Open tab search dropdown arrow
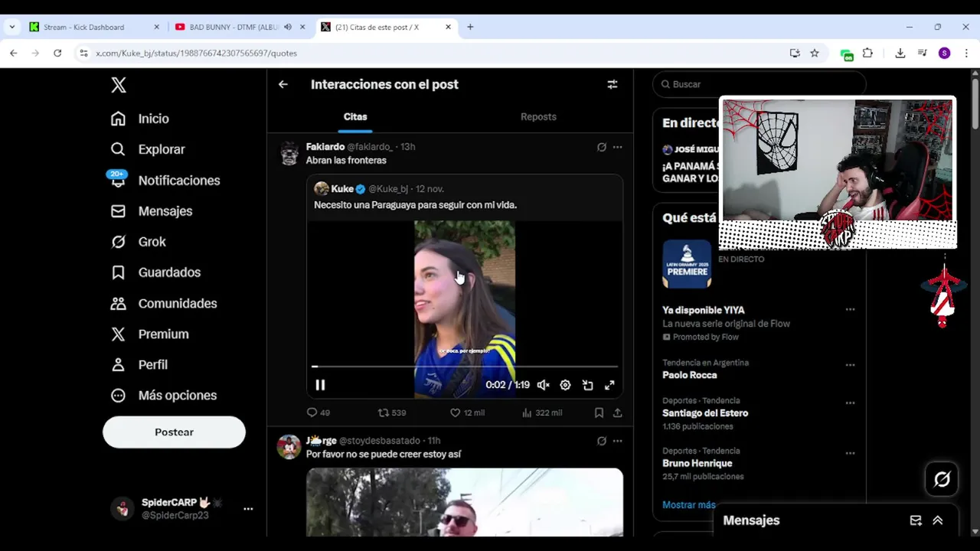Image resolution: width=980 pixels, height=551 pixels. tap(11, 27)
